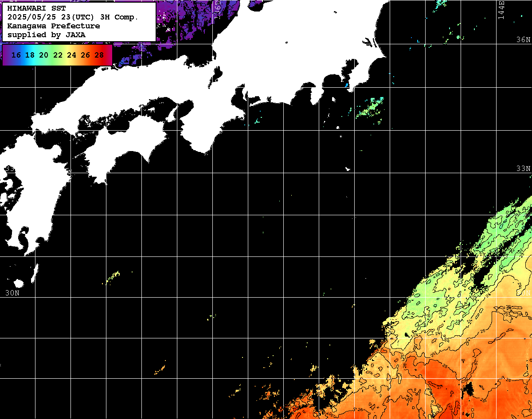Screen dimensions: 532x419
Task: Click the rotated "144E" longitude label
Action: point(501,10)
